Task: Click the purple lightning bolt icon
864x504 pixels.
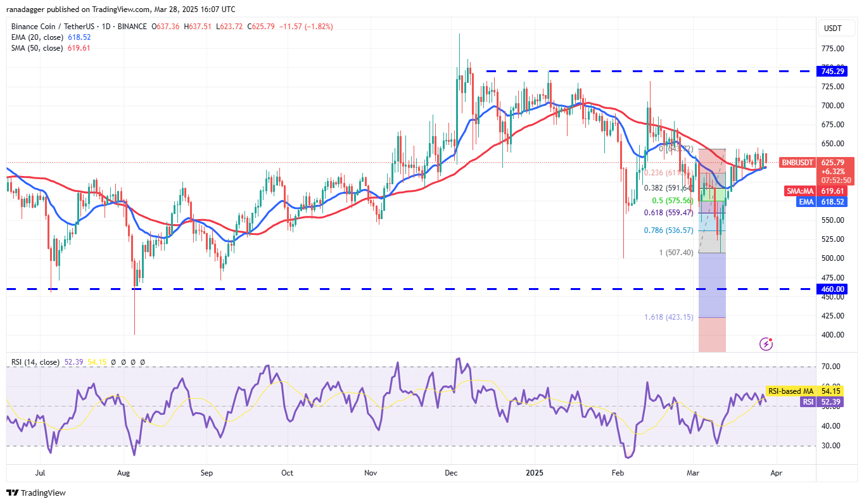Action: [x=766, y=344]
